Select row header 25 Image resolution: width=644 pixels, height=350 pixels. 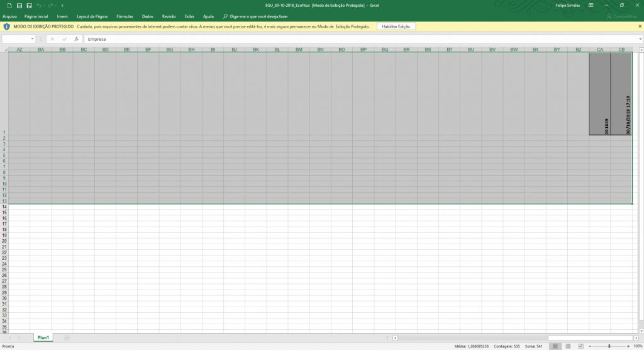coord(4,269)
